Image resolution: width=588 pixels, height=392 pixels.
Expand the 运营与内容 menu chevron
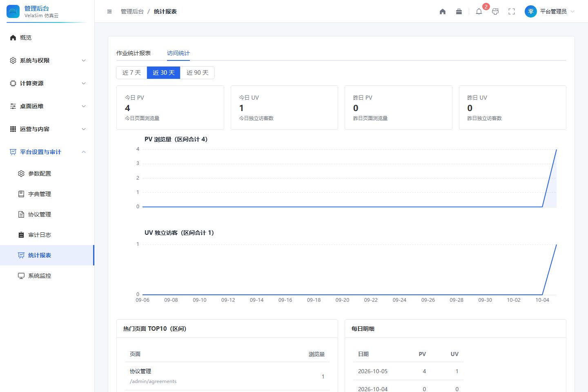[x=84, y=129]
